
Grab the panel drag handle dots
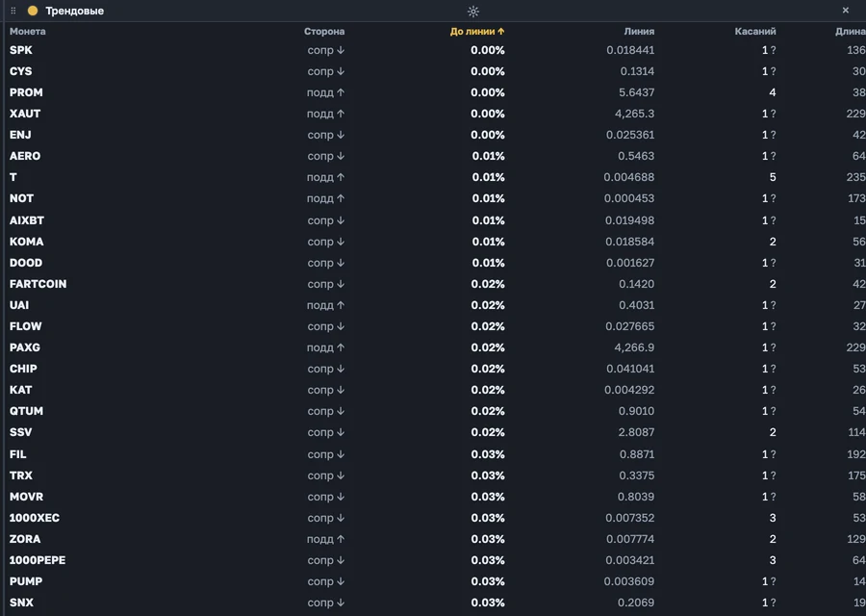point(13,11)
